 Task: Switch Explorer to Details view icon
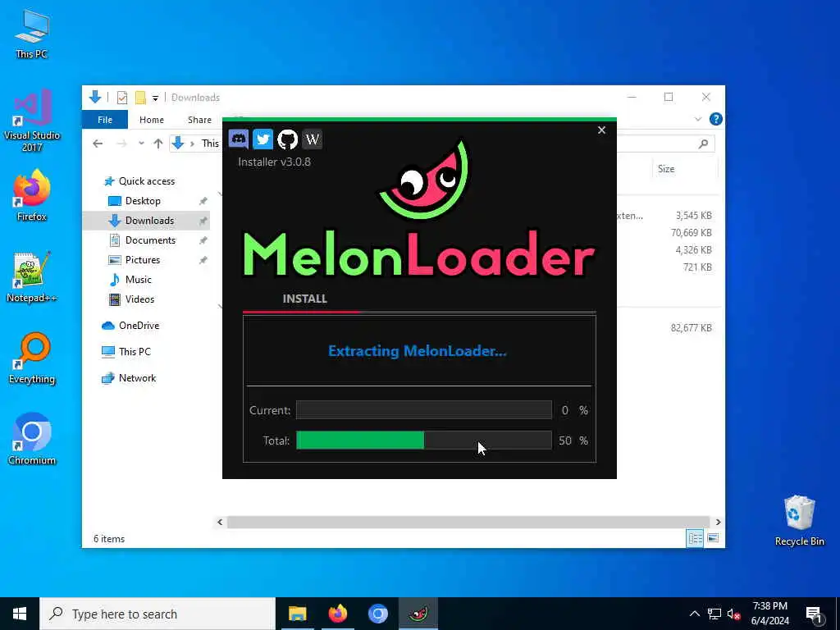696,538
